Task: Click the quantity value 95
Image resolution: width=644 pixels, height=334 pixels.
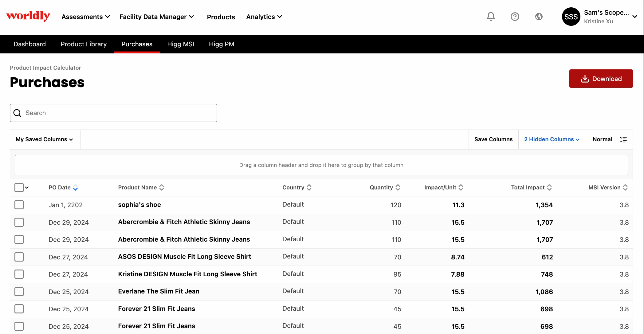Action: [x=397, y=274]
